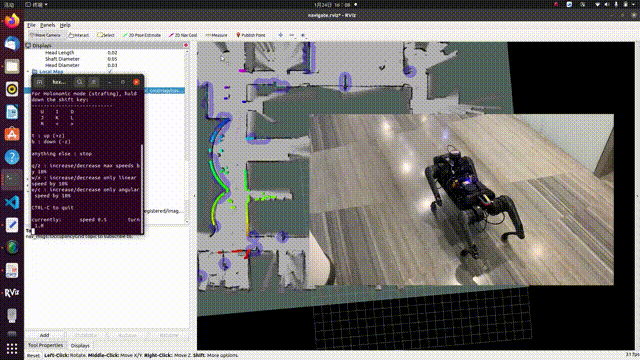Viewport: 640px width, 360px height.
Task: Open the terminal hamburger menu
Action: point(93,82)
